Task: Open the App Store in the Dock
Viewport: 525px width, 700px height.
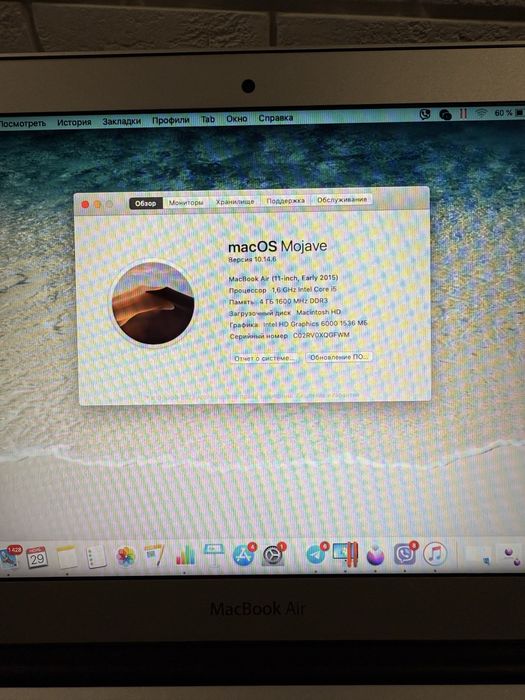Action: click(x=244, y=555)
